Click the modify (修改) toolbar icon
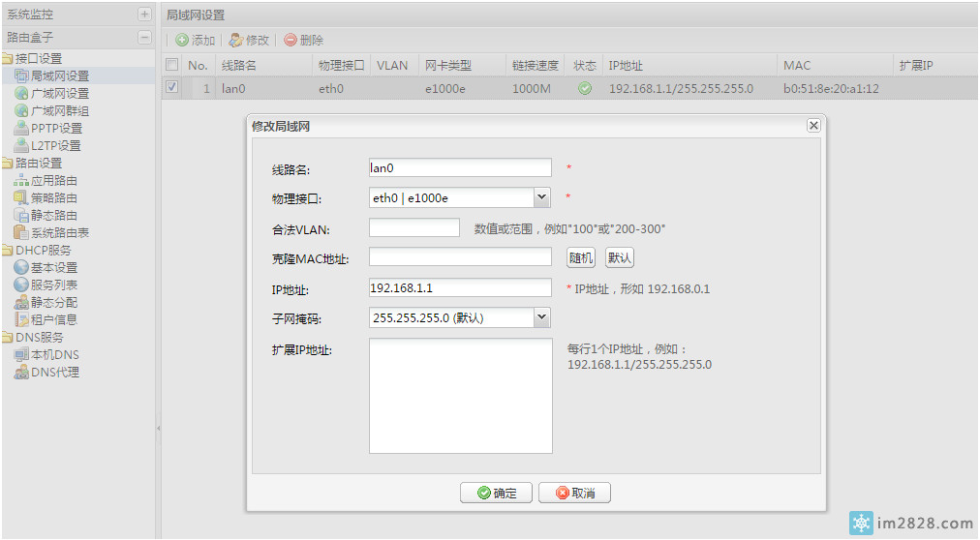980x540 pixels. 235,41
